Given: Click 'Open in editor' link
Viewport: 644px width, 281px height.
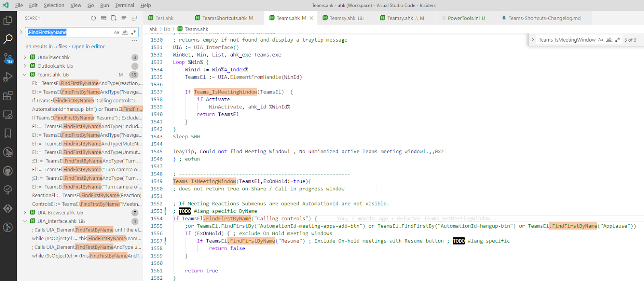Looking at the screenshot, I should pyautogui.click(x=88, y=46).
